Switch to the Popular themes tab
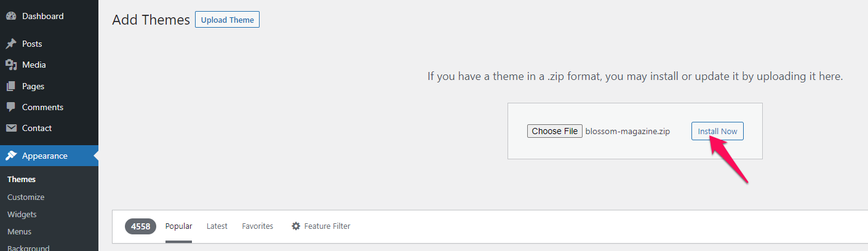 pos(178,226)
